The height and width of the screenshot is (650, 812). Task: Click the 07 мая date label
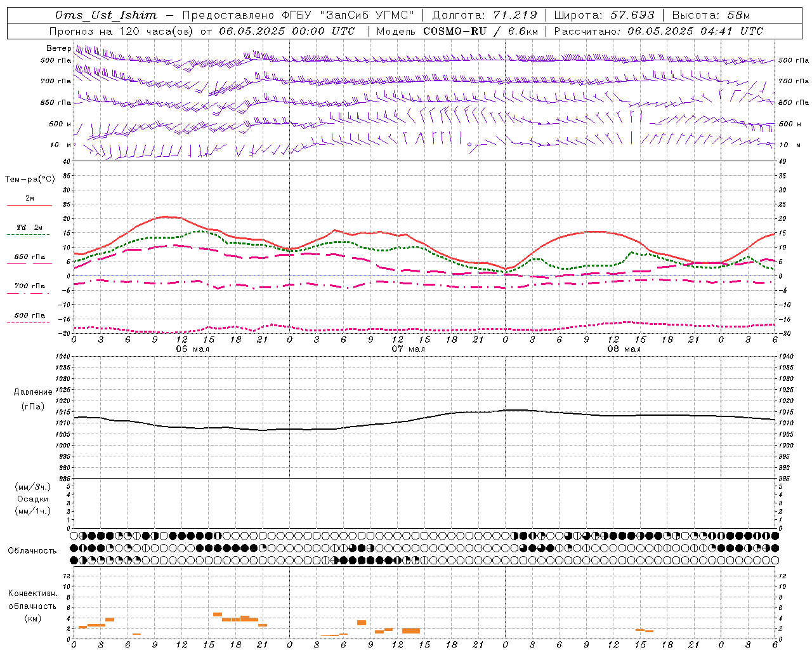point(408,349)
